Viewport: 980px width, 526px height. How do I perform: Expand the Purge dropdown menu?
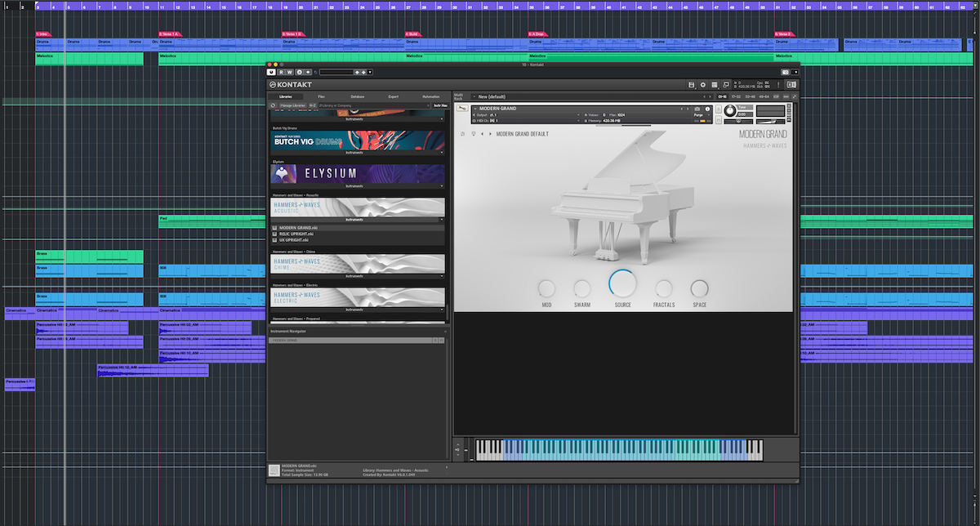[709, 114]
